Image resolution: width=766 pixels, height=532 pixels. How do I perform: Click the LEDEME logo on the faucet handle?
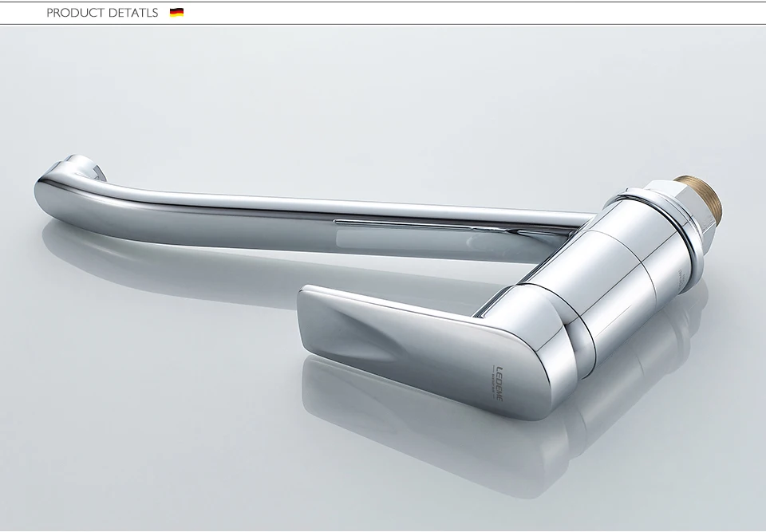pos(496,384)
